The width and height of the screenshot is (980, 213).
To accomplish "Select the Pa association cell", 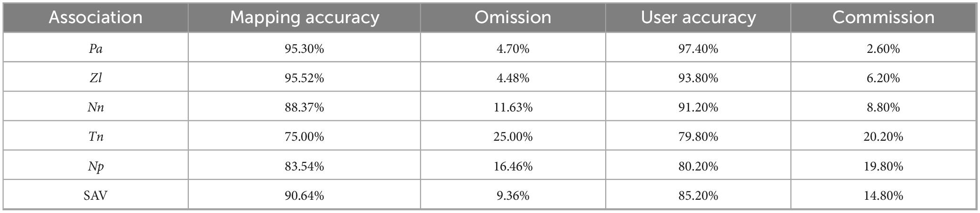I will [96, 48].
